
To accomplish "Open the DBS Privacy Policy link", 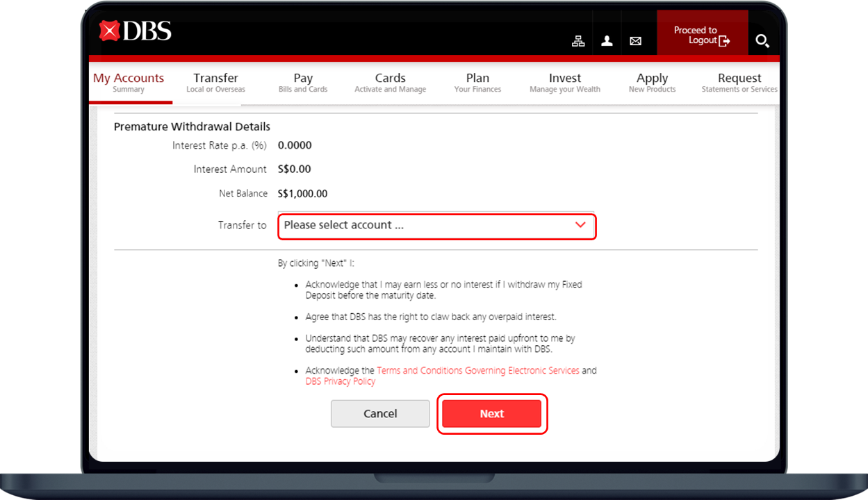I will (340, 381).
